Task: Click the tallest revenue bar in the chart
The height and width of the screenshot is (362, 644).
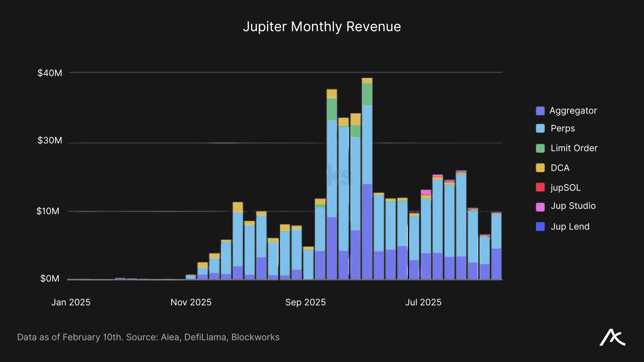Action: click(367, 178)
